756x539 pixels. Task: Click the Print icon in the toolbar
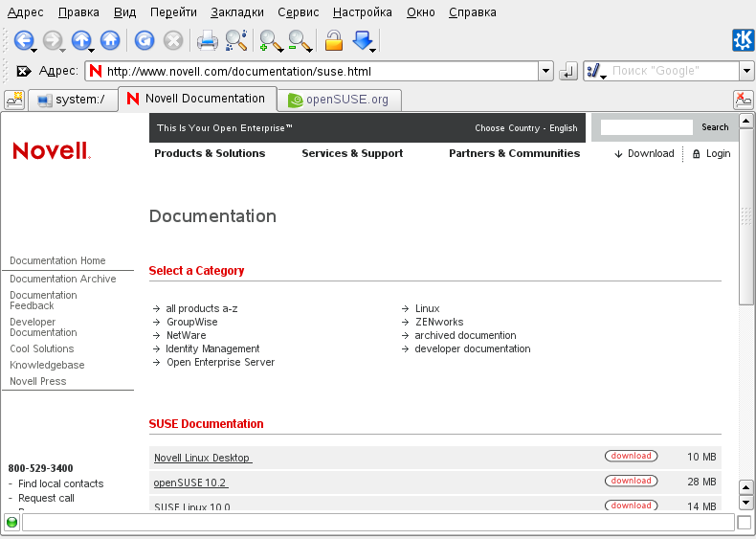[207, 40]
